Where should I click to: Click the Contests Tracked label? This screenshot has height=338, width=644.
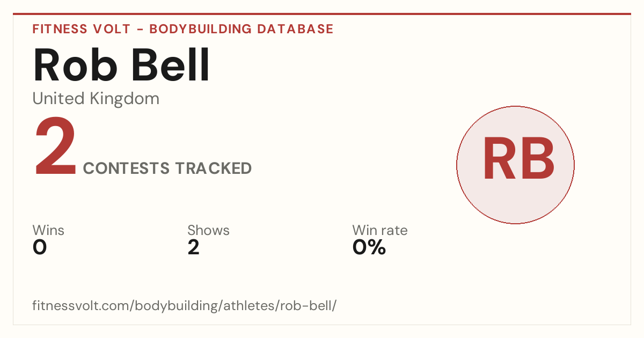pyautogui.click(x=167, y=168)
